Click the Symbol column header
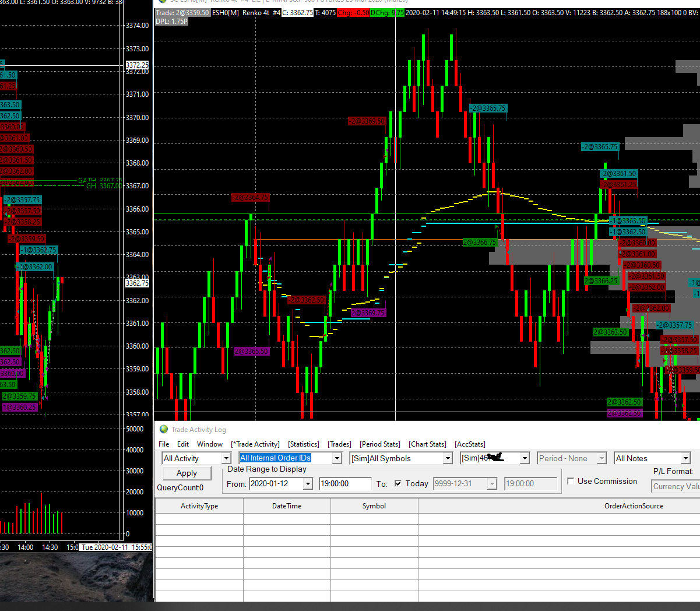Viewport: 700px width, 611px height. (x=374, y=506)
